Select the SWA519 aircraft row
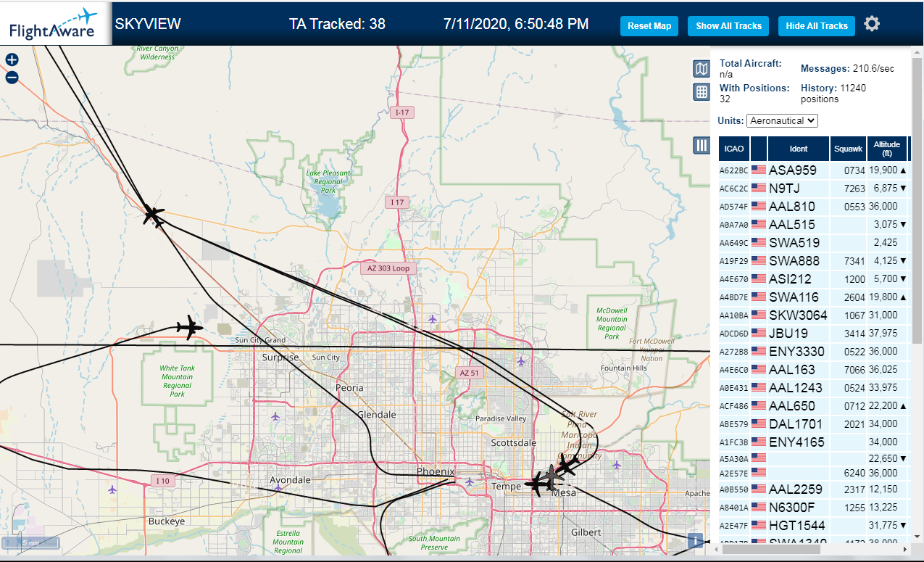This screenshot has height=562, width=924. point(813,243)
